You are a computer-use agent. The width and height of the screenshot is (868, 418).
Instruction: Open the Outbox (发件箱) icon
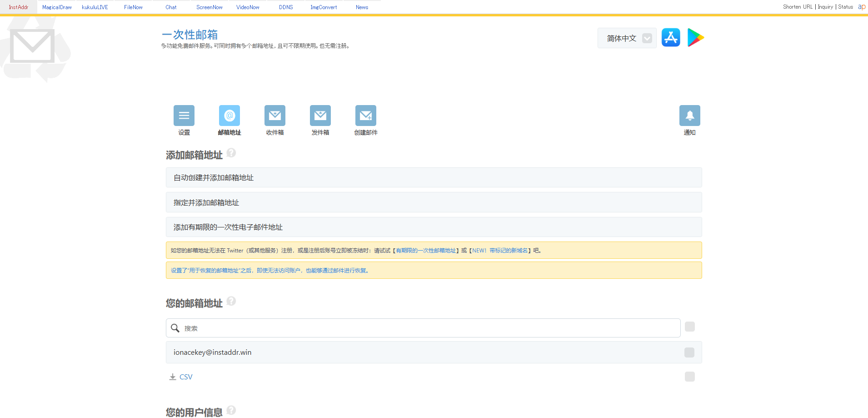320,116
